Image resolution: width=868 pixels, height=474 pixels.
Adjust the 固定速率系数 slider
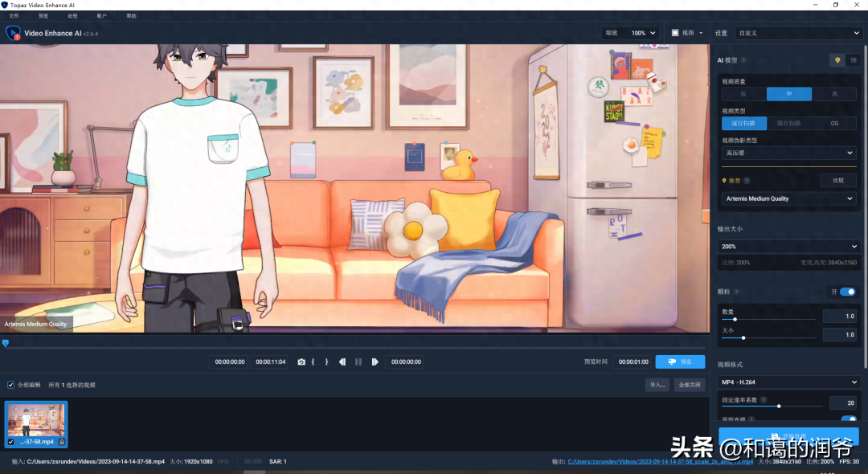(778, 406)
